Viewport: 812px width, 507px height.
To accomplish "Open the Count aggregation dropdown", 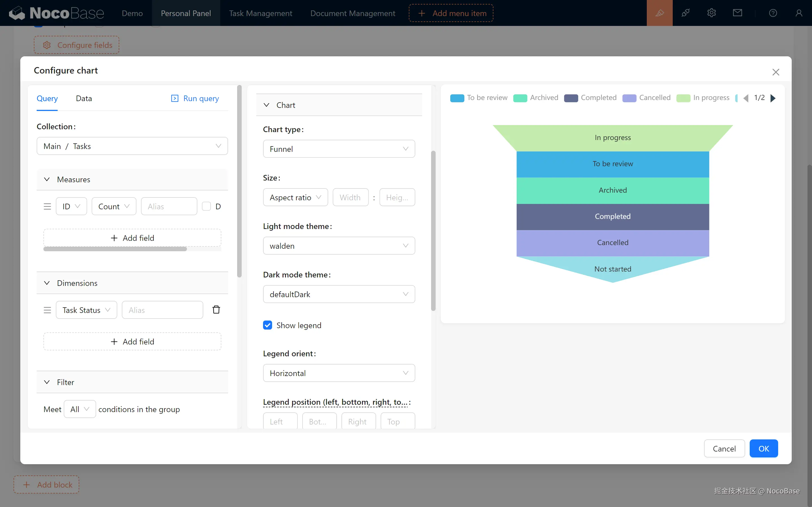I will point(114,206).
